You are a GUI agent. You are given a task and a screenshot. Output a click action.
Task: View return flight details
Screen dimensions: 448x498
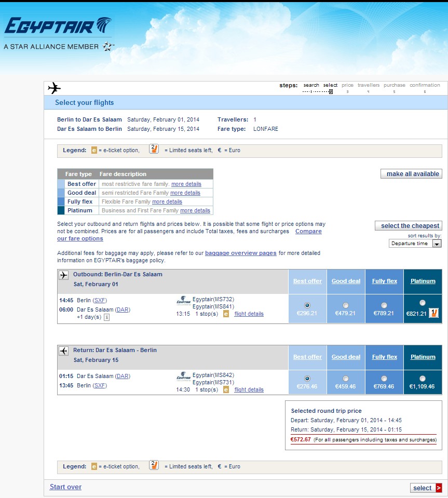[249, 389]
